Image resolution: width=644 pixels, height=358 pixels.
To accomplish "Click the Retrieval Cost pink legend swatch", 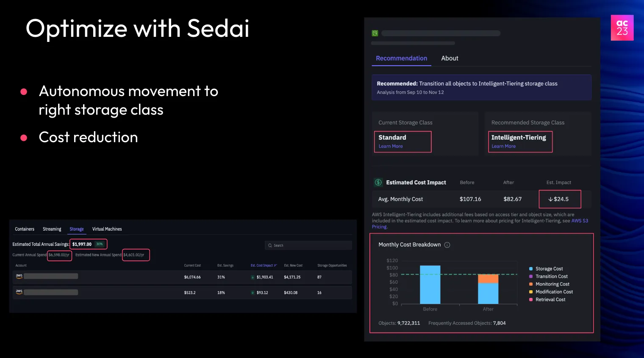I will click(x=531, y=299).
